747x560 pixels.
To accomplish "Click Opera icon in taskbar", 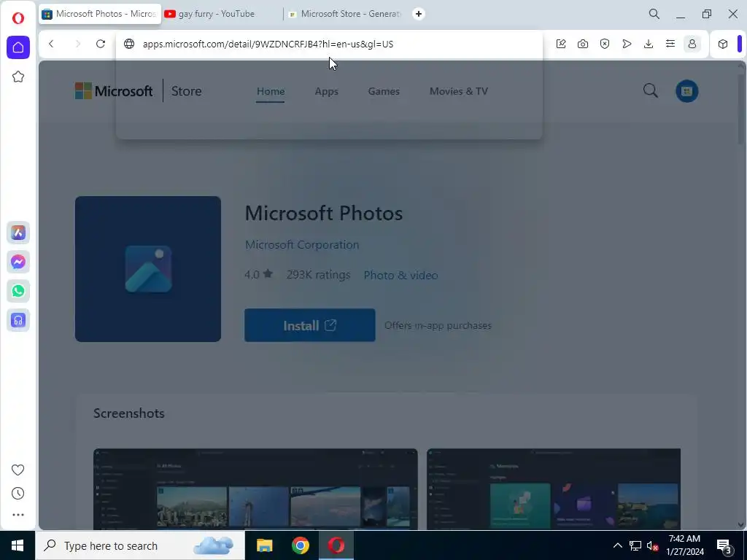I will click(x=336, y=545).
